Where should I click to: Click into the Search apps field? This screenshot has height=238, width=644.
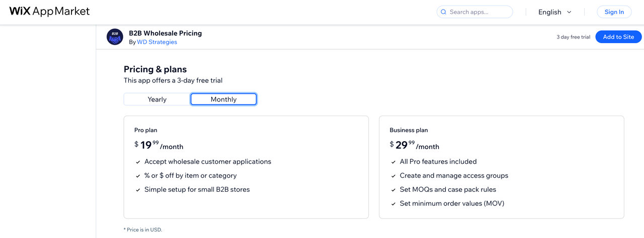point(478,12)
